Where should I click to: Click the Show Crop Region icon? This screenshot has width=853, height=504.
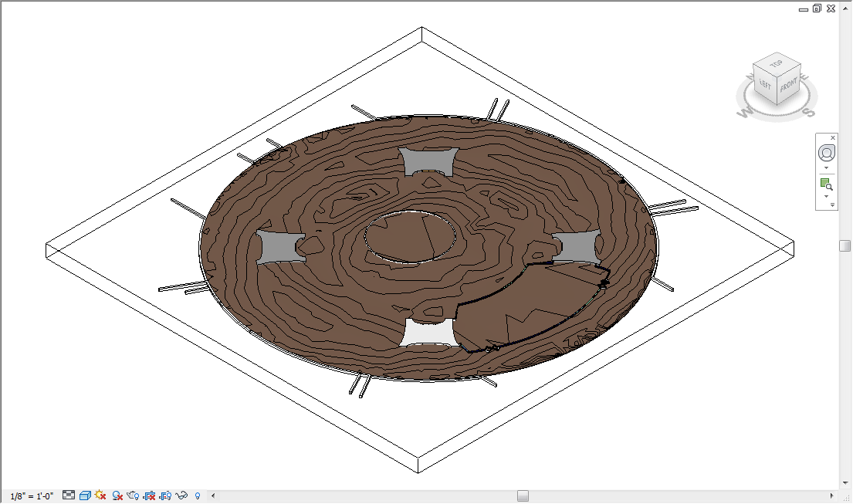coord(168,496)
